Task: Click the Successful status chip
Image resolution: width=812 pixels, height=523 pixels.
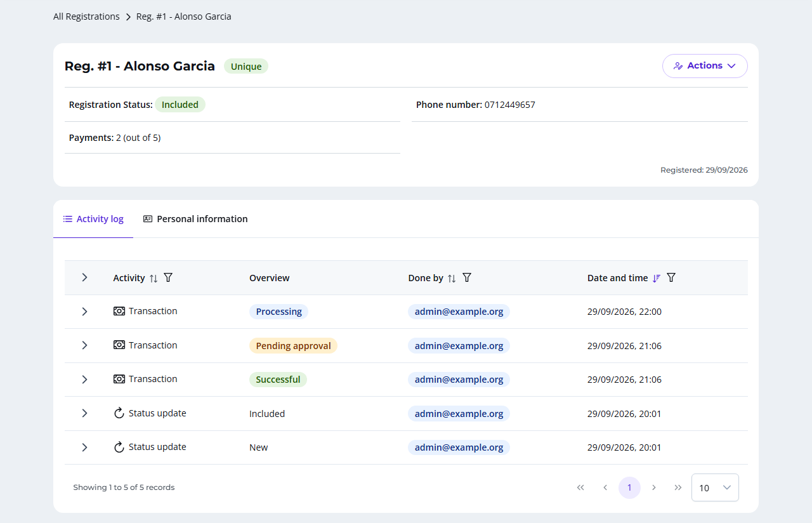Action: (x=278, y=380)
